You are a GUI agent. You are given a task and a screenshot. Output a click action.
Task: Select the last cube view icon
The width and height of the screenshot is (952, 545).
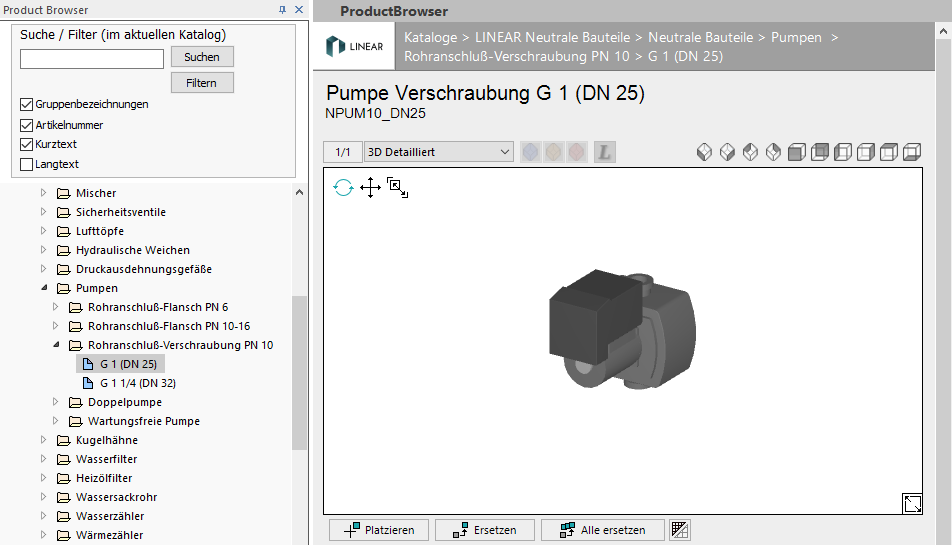click(912, 152)
